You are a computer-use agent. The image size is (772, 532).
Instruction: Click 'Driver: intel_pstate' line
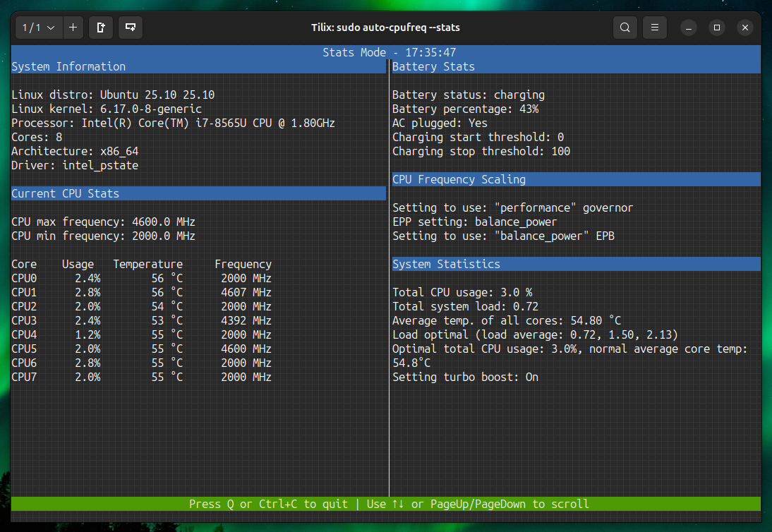pos(75,165)
